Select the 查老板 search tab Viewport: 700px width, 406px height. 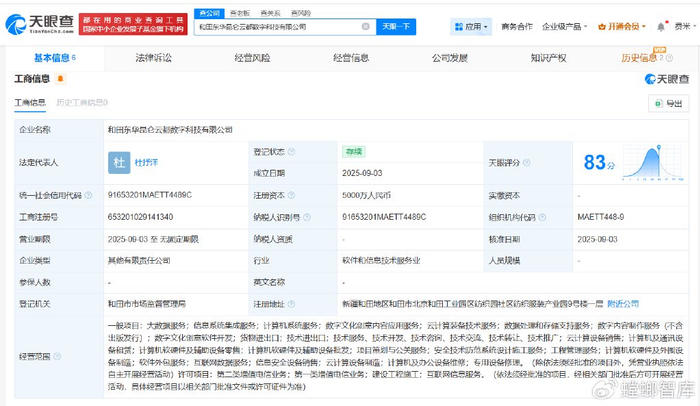click(240, 13)
